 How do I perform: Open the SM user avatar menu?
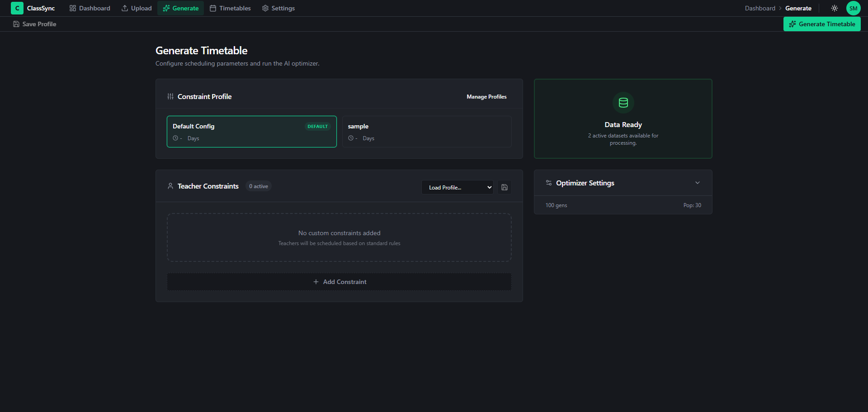click(x=854, y=8)
